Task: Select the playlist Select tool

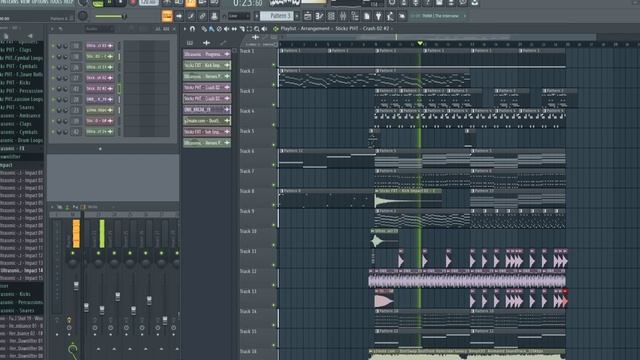Action: 249,29
